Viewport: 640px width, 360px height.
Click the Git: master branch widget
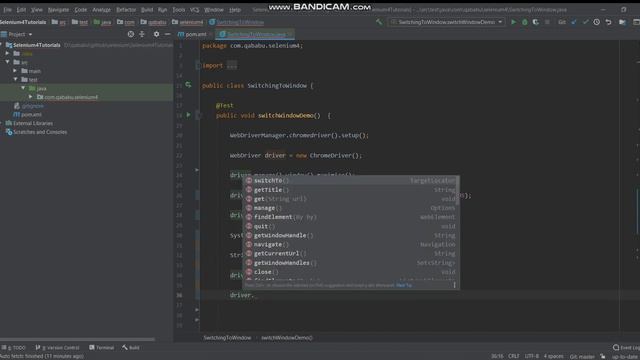[582, 356]
